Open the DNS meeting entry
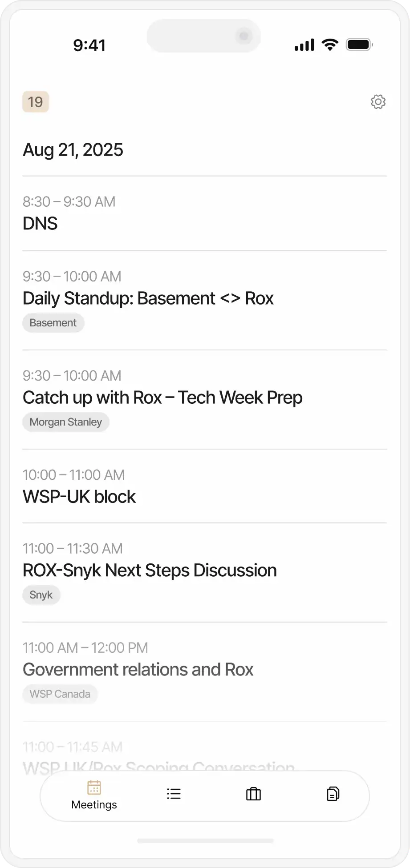 pos(40,223)
